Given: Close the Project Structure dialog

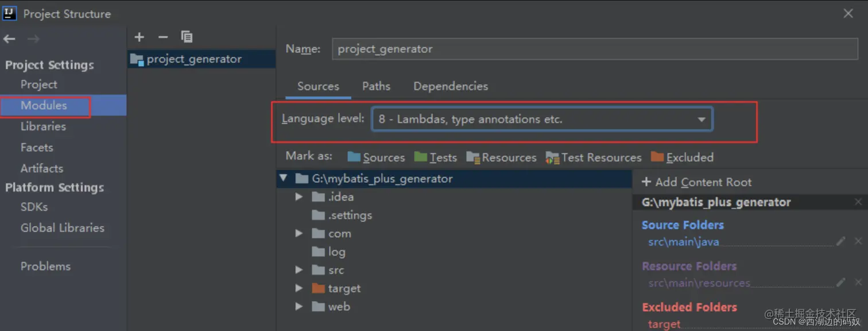Looking at the screenshot, I should pyautogui.click(x=848, y=13).
